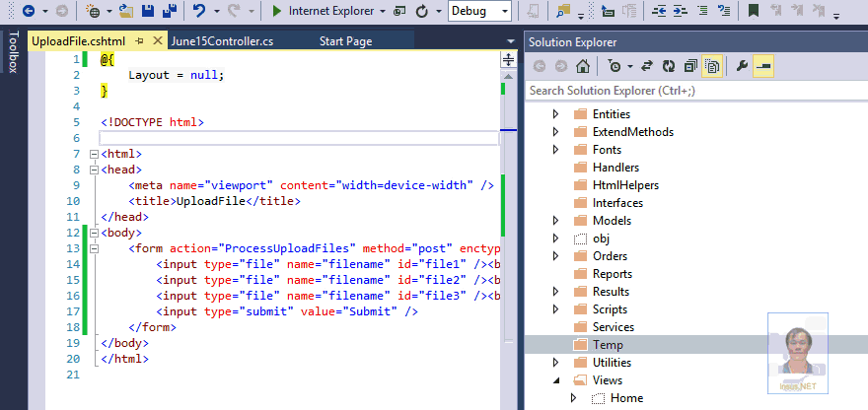The image size is (868, 410).
Task: Open the Toolbox side panel
Action: point(13,51)
